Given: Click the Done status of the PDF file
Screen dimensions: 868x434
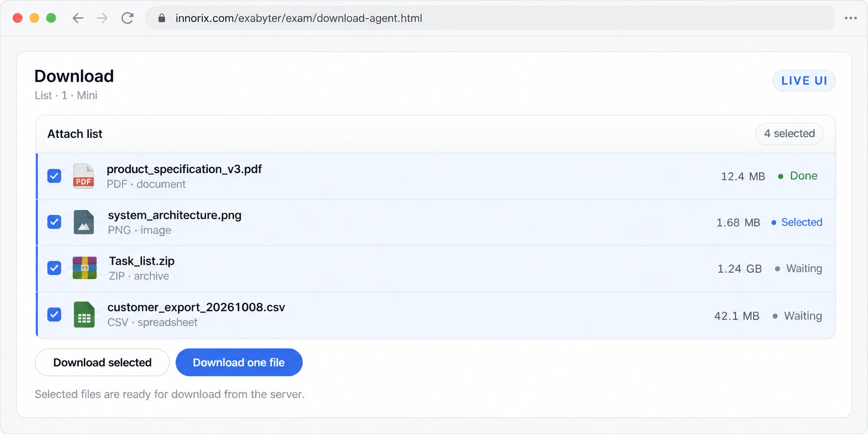Looking at the screenshot, I should 798,176.
